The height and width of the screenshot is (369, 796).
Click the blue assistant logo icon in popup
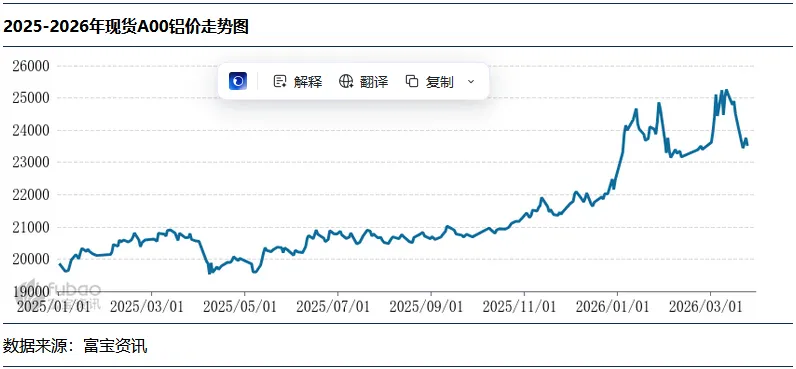(238, 81)
